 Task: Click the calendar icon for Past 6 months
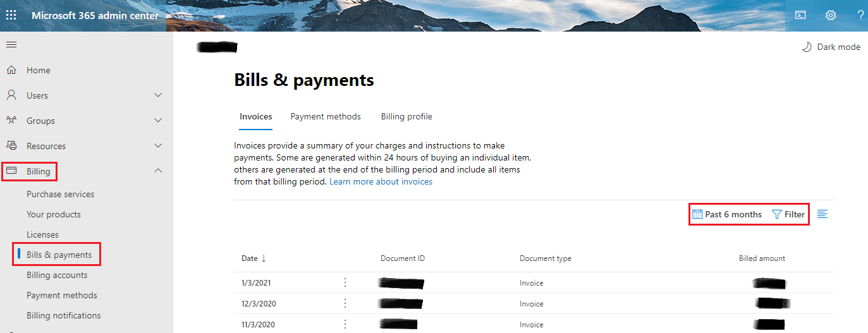[697, 214]
